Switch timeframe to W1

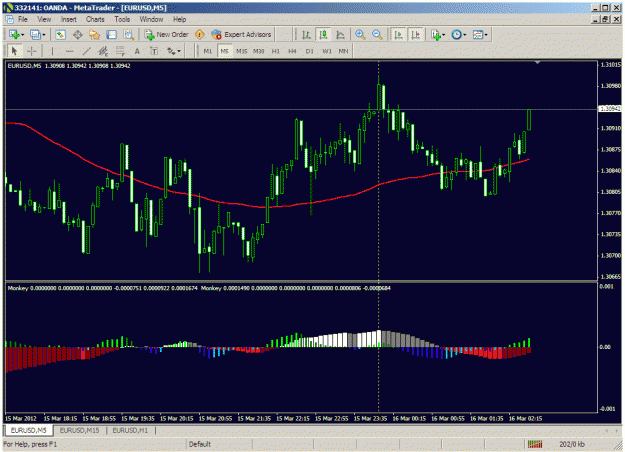327,51
